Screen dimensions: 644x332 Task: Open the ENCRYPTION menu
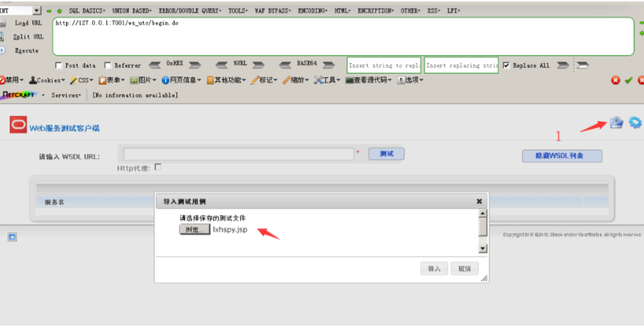pyautogui.click(x=375, y=11)
